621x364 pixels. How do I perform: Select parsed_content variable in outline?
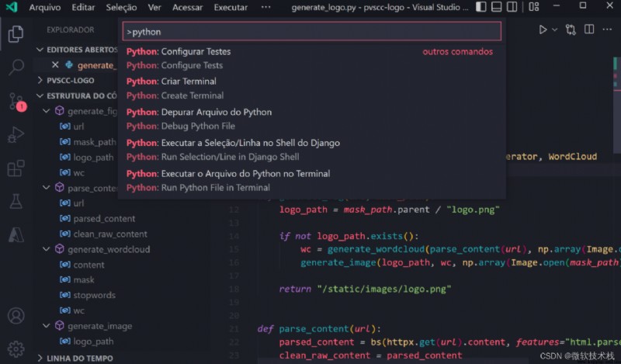click(x=104, y=218)
